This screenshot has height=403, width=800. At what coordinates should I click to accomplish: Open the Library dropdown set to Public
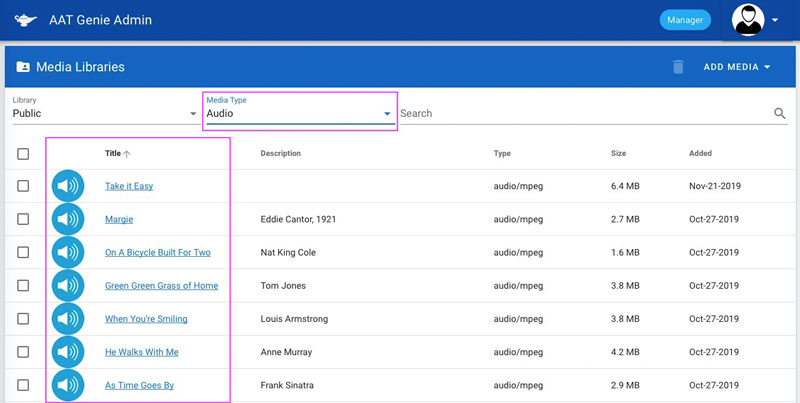[104, 114]
